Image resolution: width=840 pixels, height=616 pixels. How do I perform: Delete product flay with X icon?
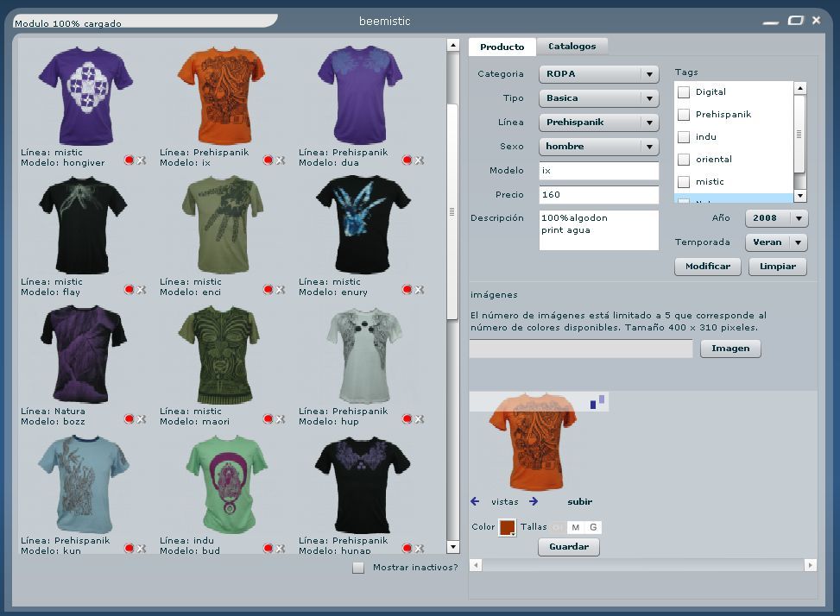tap(142, 290)
